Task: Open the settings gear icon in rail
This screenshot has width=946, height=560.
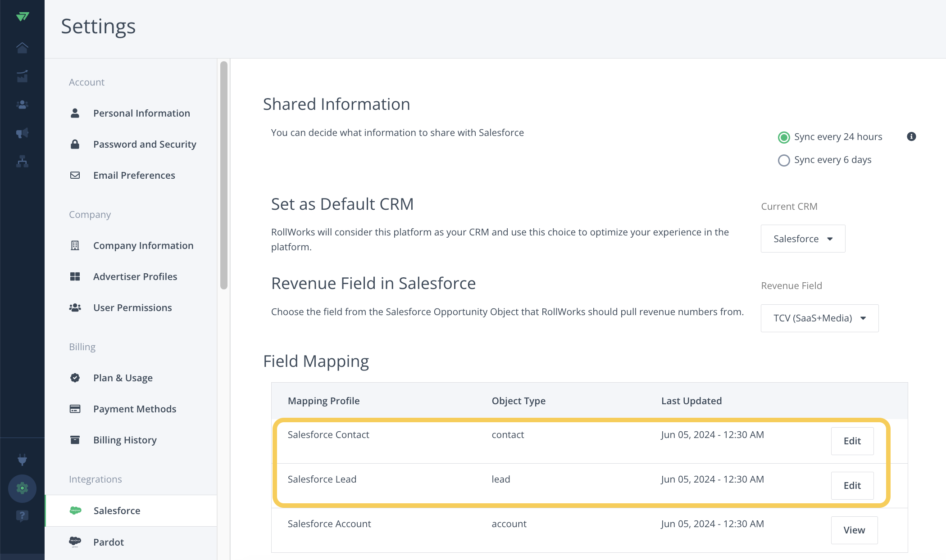Action: [x=22, y=488]
